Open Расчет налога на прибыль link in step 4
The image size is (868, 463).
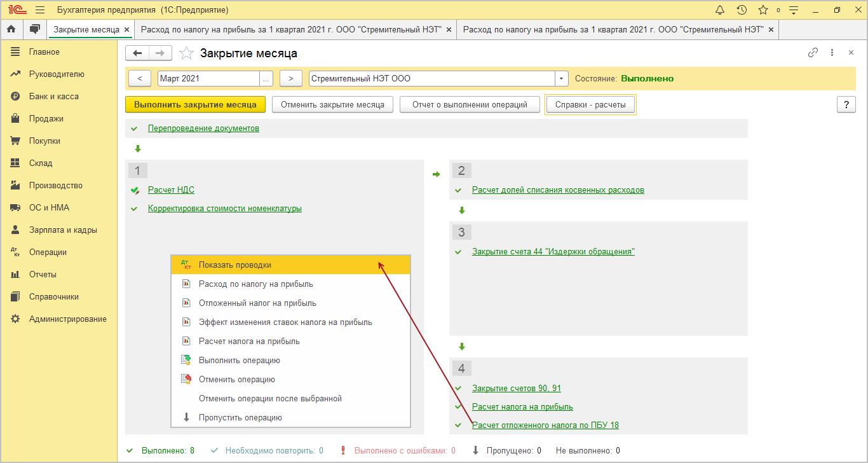pyautogui.click(x=522, y=406)
